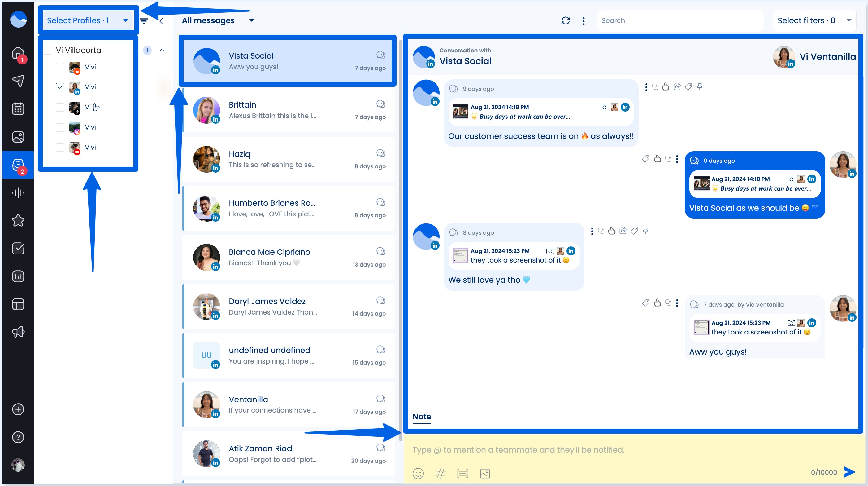This screenshot has width=868, height=486.
Task: Uncheck the Vivi LinkedIn profile checkbox
Action: [x=60, y=87]
